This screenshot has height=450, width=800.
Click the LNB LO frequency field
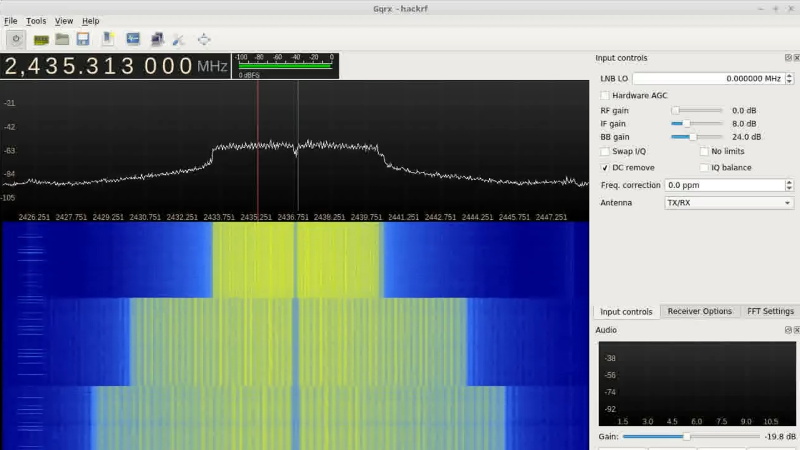tap(708, 78)
